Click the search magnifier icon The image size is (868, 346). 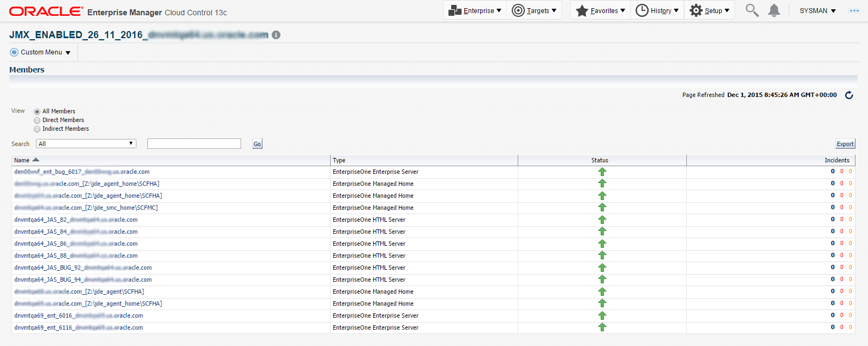click(x=752, y=10)
